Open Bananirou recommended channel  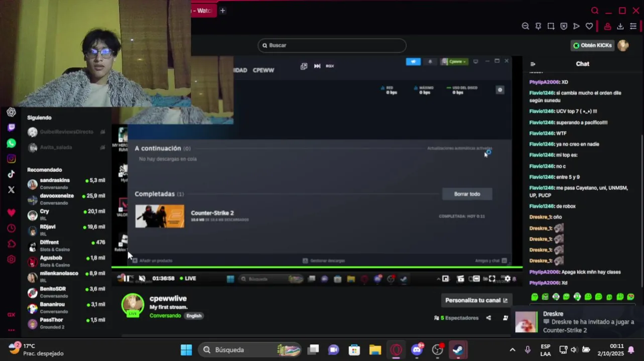point(66,308)
